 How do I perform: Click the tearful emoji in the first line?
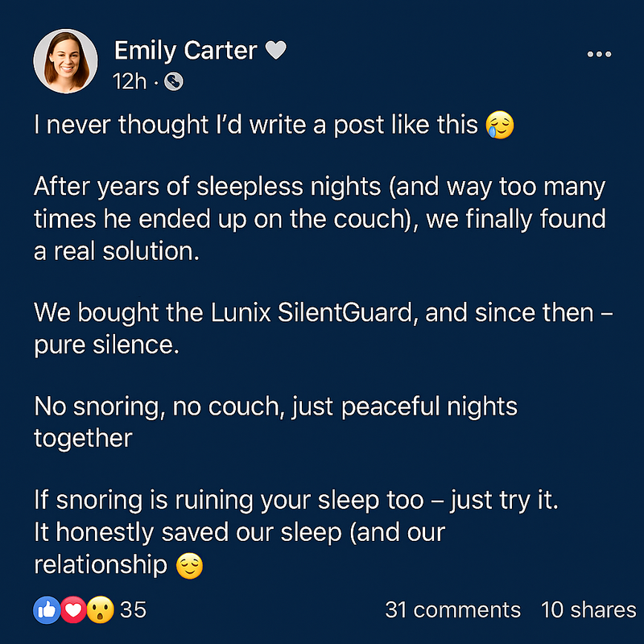(x=500, y=126)
